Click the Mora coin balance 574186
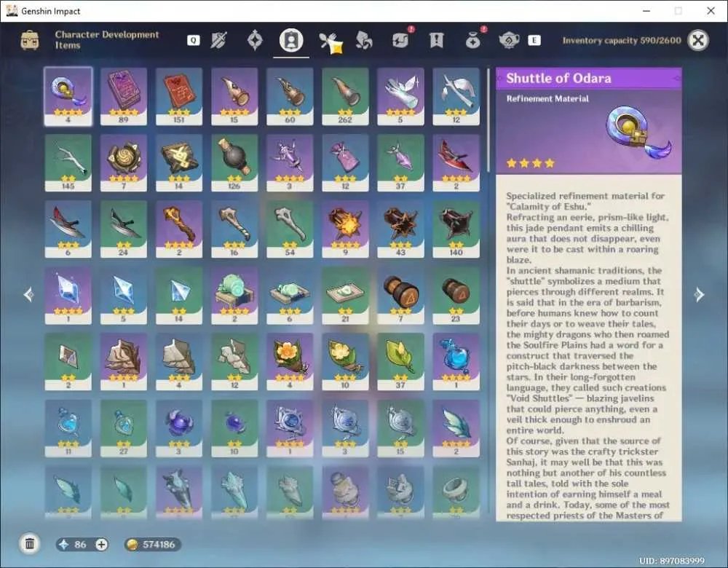 tap(153, 544)
